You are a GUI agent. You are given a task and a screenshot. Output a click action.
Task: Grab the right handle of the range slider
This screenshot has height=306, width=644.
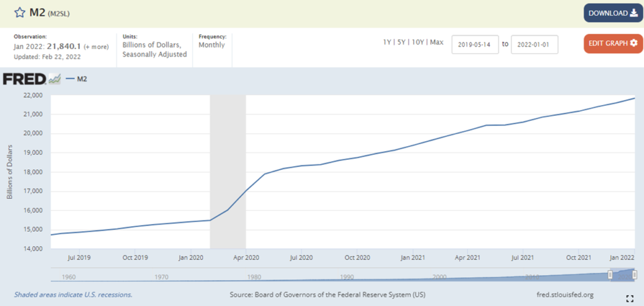[635, 275]
